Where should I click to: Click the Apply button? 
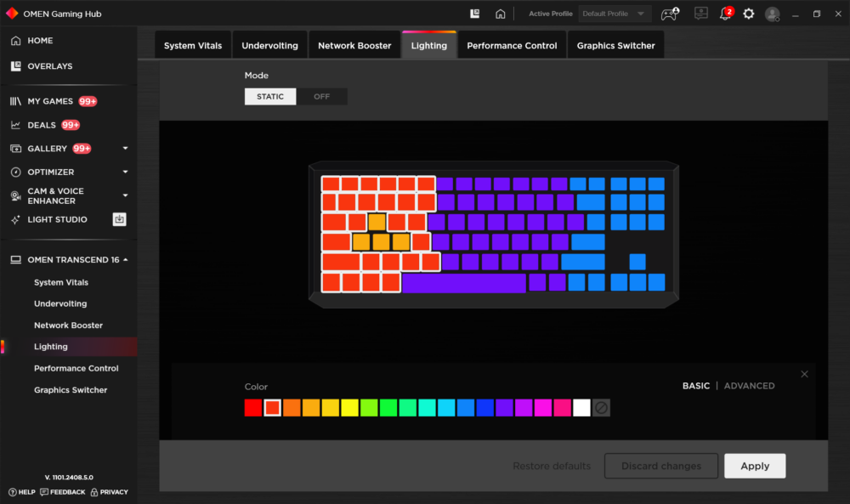(x=755, y=466)
